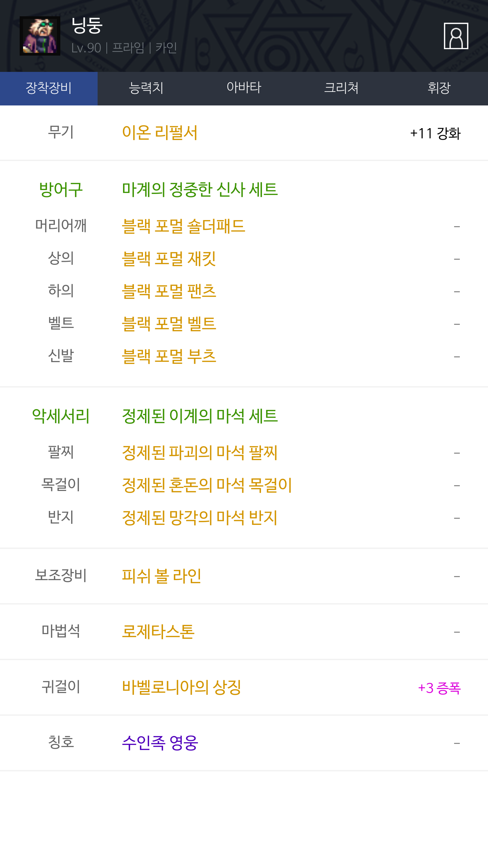Screen dimensions: 488x868
Task: Click 블랙 포멀 숄더패드 item
Action: 183,226
